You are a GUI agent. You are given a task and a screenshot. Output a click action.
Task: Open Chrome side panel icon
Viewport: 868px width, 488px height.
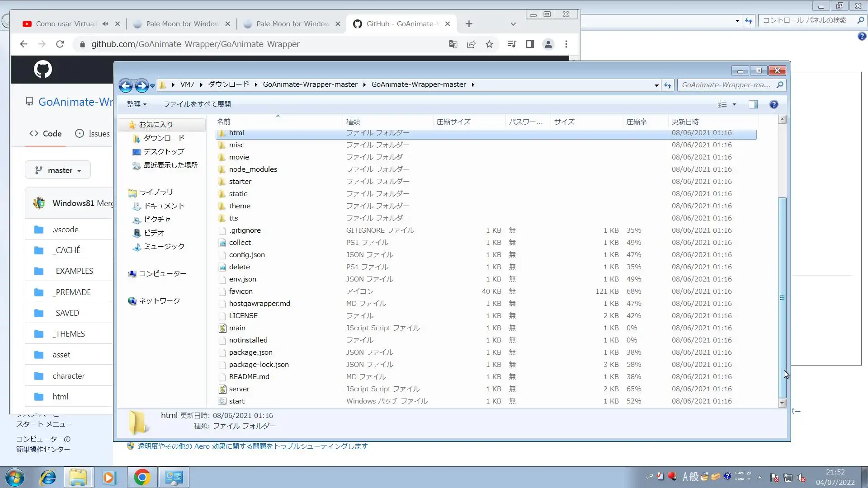(x=530, y=44)
